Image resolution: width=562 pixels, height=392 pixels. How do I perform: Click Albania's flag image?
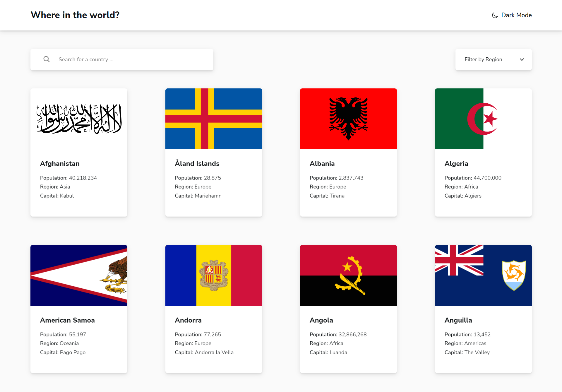348,119
